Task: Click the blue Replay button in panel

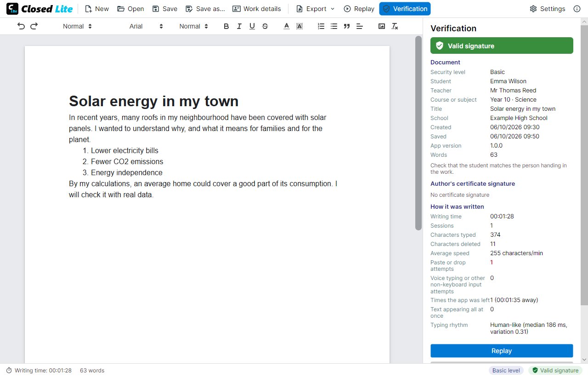Action: [x=502, y=351]
